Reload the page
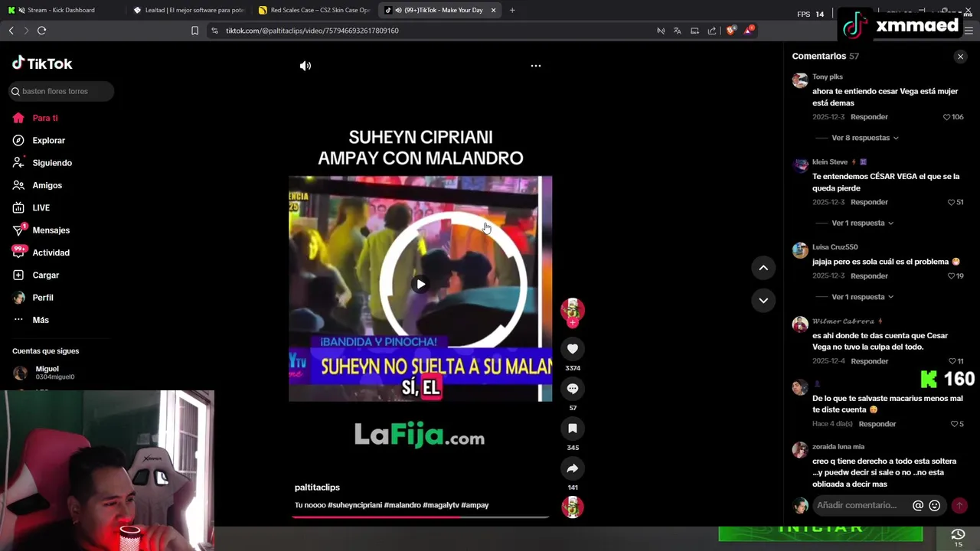Image resolution: width=980 pixels, height=551 pixels. (x=41, y=31)
